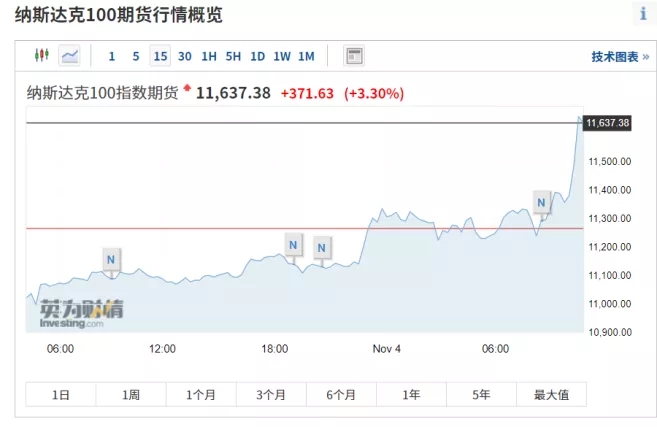The width and height of the screenshot is (657, 427).
Task: Choose the 15-minute interval
Action: click(160, 56)
